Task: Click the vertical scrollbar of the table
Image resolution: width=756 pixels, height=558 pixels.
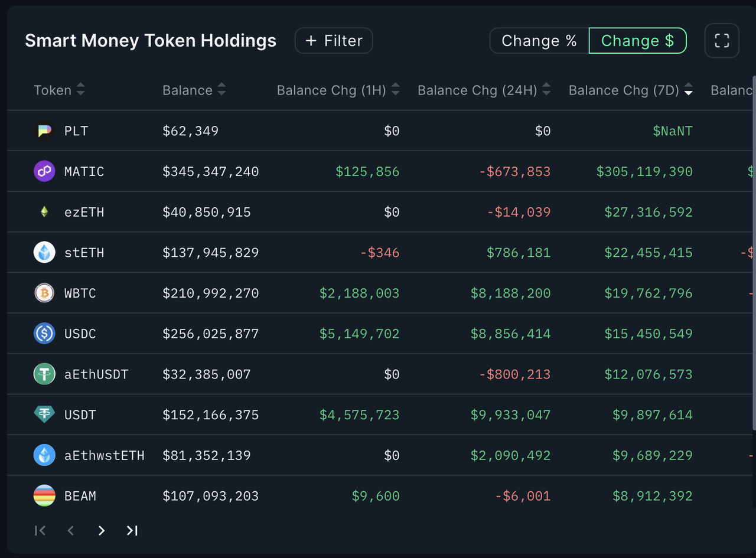Action: pos(754,254)
